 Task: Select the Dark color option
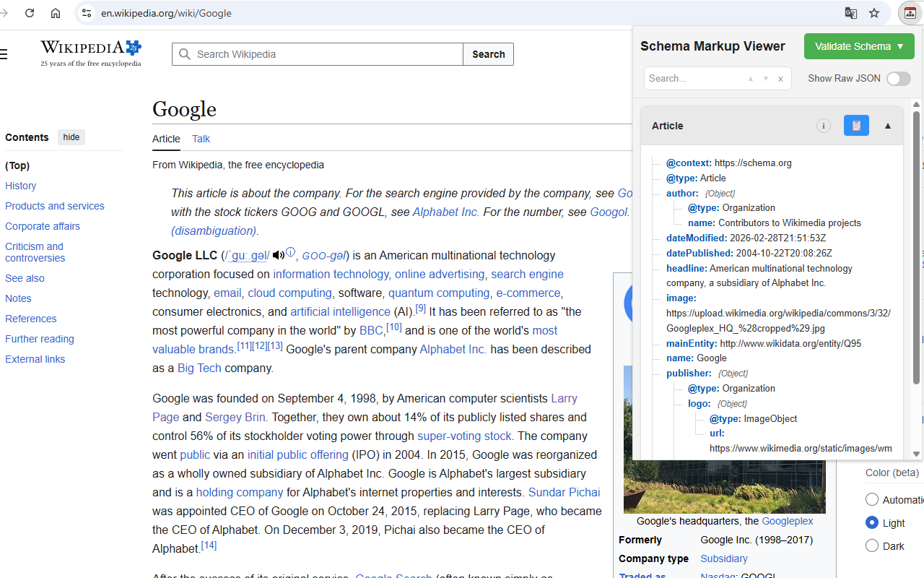point(872,545)
